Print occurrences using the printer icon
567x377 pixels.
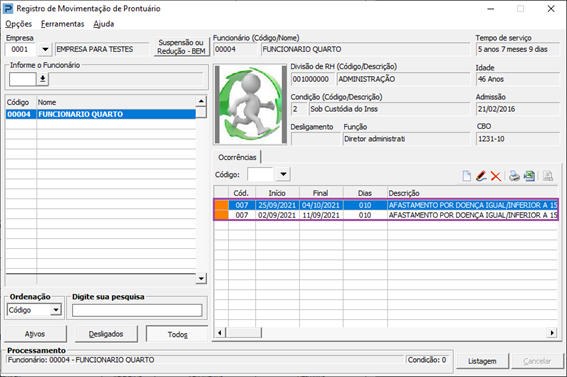pyautogui.click(x=514, y=176)
